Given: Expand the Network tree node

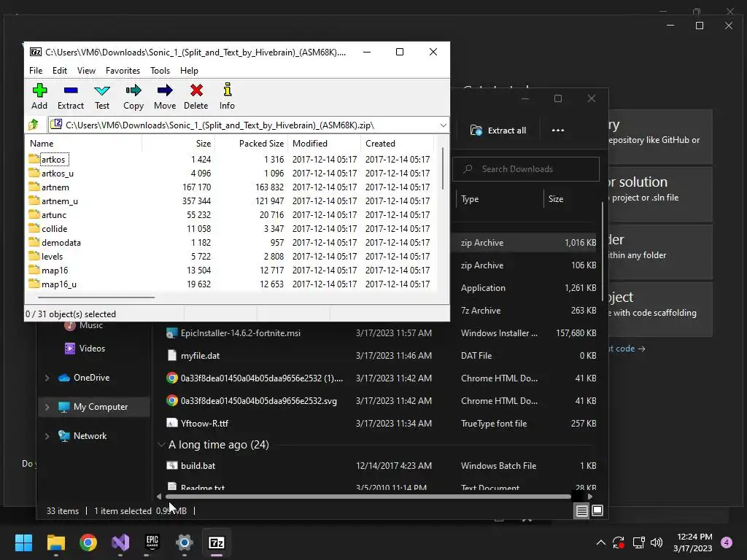Looking at the screenshot, I should coord(47,436).
